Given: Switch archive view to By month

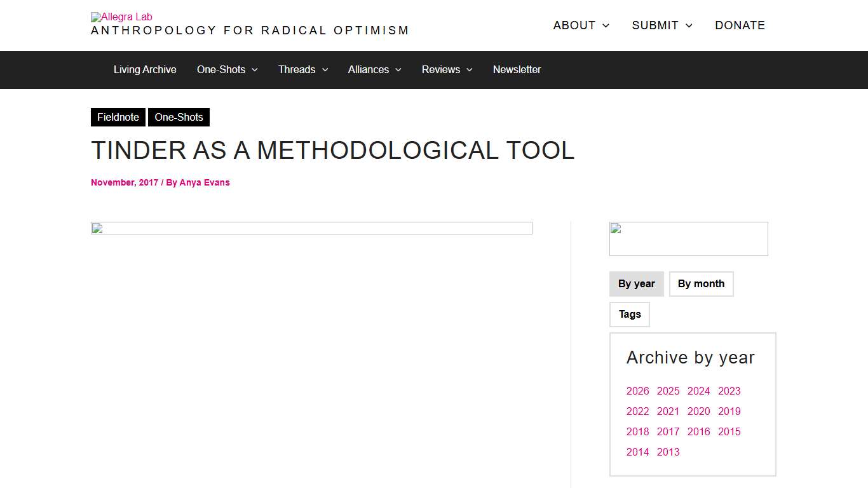Looking at the screenshot, I should click(701, 283).
